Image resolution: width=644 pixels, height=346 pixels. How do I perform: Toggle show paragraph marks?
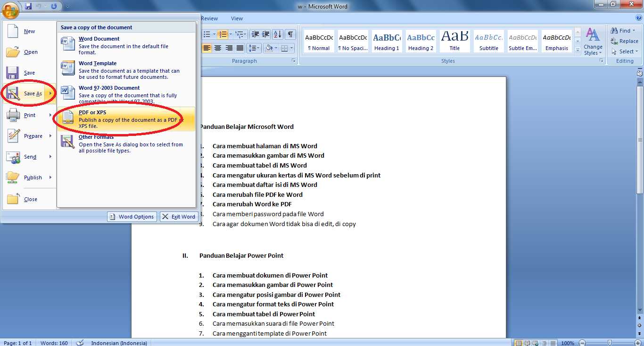click(290, 34)
